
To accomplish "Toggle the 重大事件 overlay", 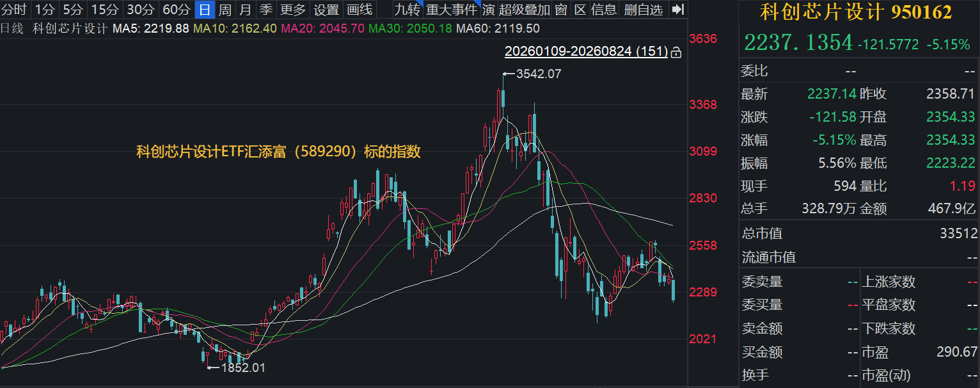I will (x=452, y=10).
